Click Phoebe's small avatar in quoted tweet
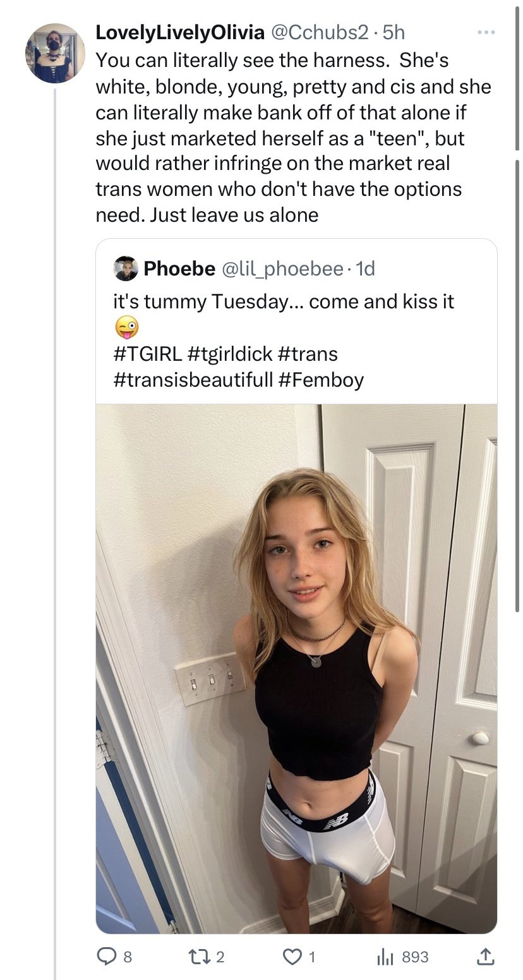This screenshot has width=523, height=980. point(126,269)
